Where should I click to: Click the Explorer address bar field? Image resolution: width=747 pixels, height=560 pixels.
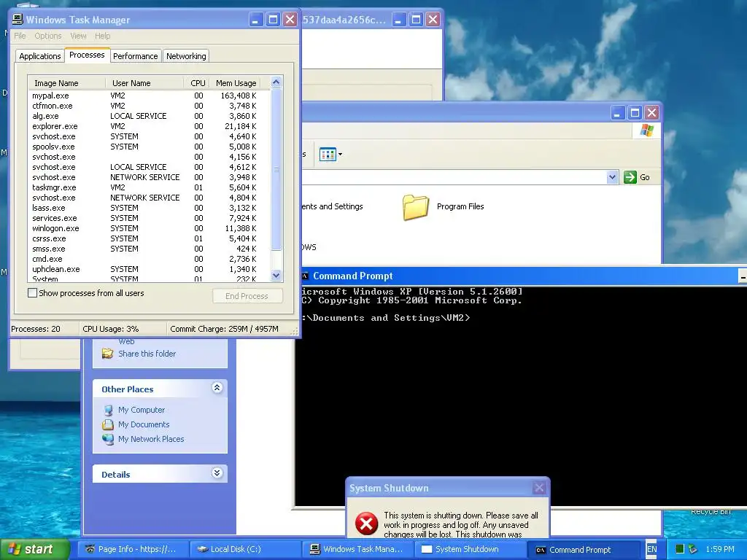pos(454,177)
